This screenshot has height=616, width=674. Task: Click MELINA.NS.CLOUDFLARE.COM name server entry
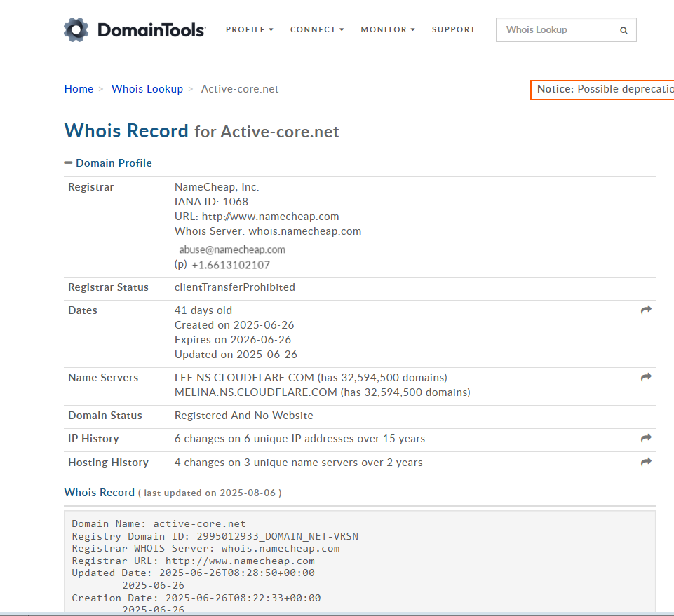coord(323,392)
